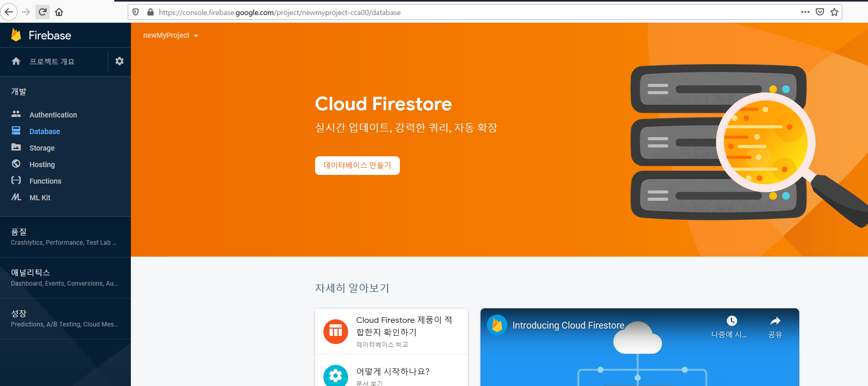This screenshot has height=386, width=868.
Task: Expand the 애널리틱스 sidebar section
Action: tap(65, 277)
